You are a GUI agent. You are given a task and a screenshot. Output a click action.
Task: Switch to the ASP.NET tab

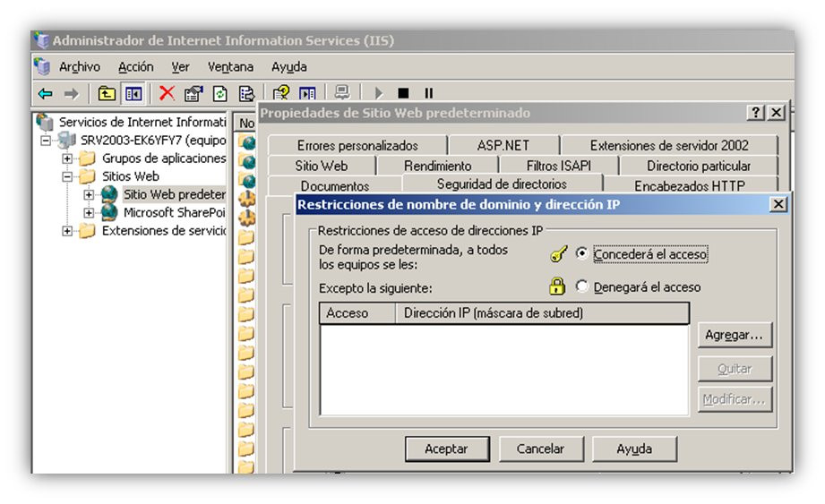pos(503,146)
